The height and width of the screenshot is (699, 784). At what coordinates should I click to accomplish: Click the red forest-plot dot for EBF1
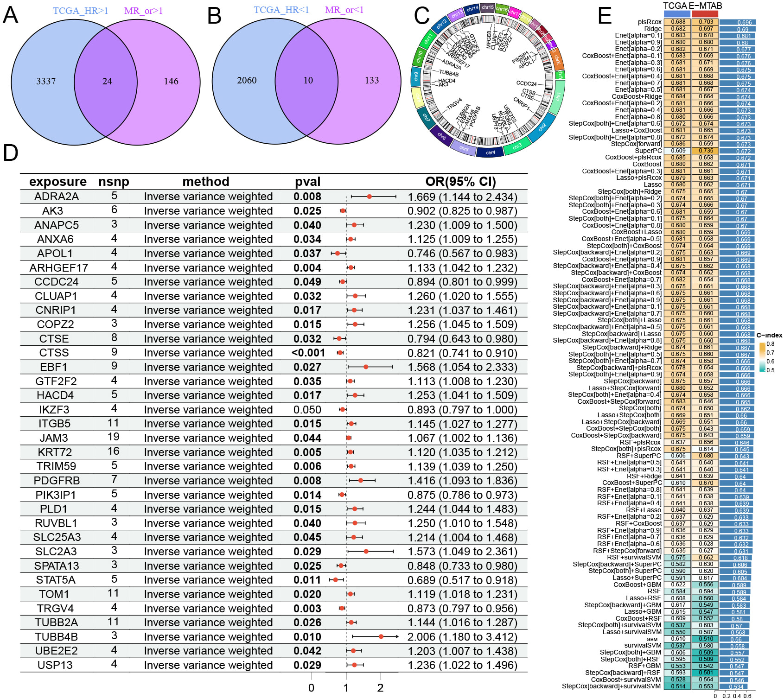[366, 367]
